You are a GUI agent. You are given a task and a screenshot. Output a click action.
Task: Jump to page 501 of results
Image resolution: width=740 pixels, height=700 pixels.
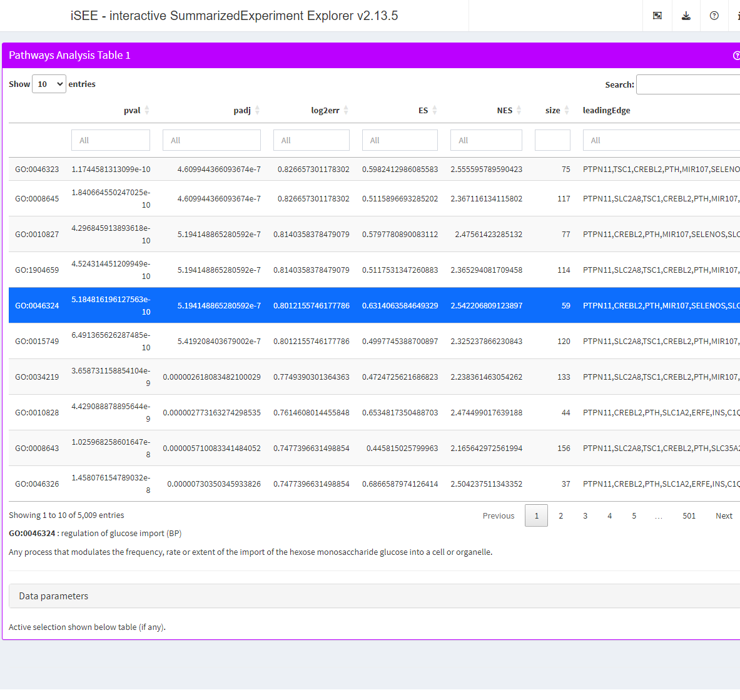(689, 515)
